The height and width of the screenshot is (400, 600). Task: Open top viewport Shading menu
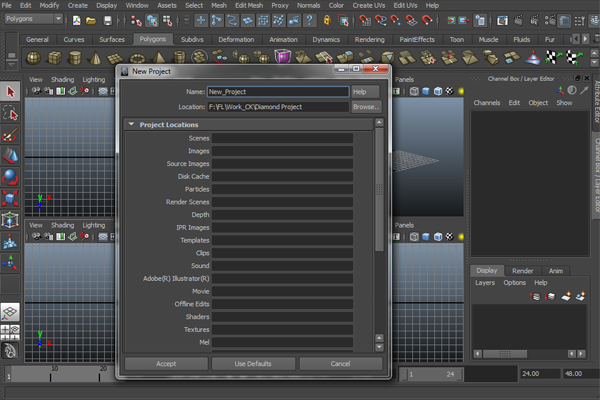(62, 79)
